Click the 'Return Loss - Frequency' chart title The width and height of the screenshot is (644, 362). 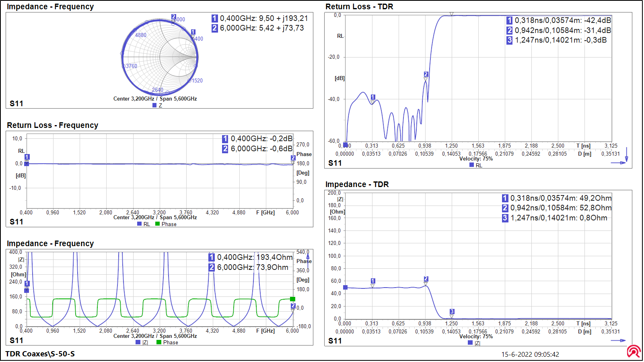52,125
